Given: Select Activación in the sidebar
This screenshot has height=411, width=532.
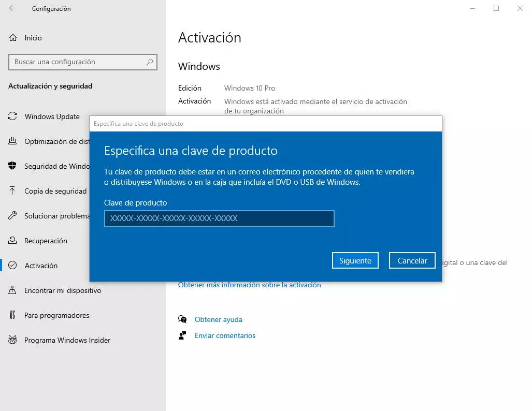Looking at the screenshot, I should click(41, 266).
